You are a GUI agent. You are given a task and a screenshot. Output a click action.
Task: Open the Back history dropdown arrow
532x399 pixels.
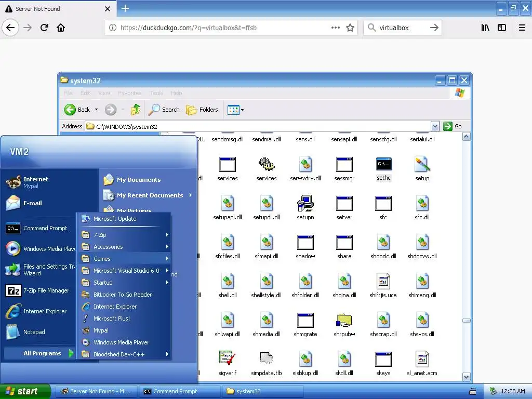coord(96,110)
